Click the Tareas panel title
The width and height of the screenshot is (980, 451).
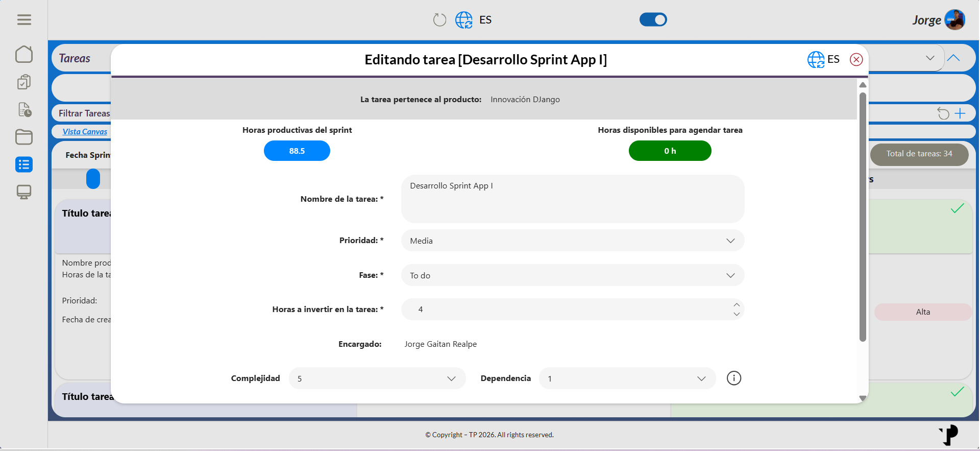click(75, 59)
